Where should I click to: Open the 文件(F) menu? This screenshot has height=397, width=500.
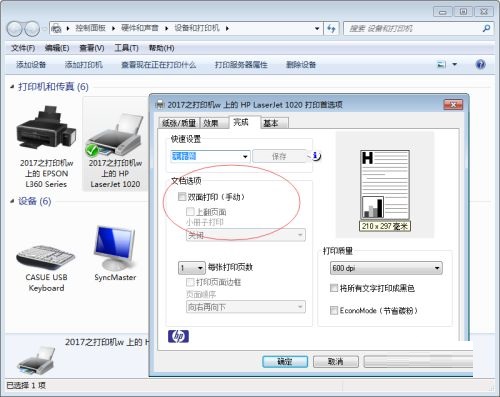coord(23,48)
